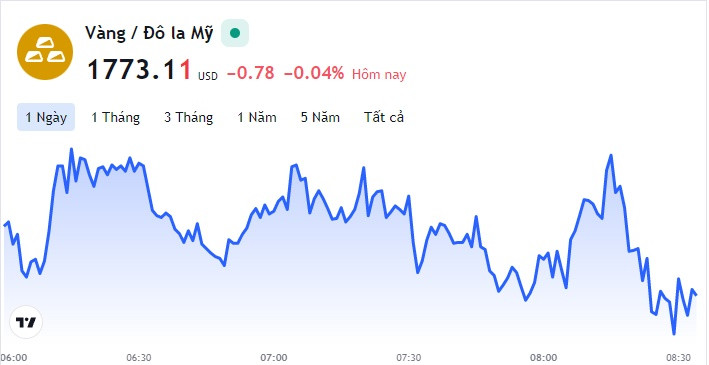The height and width of the screenshot is (365, 709).
Task: Click the USD currency label
Action: (x=208, y=76)
